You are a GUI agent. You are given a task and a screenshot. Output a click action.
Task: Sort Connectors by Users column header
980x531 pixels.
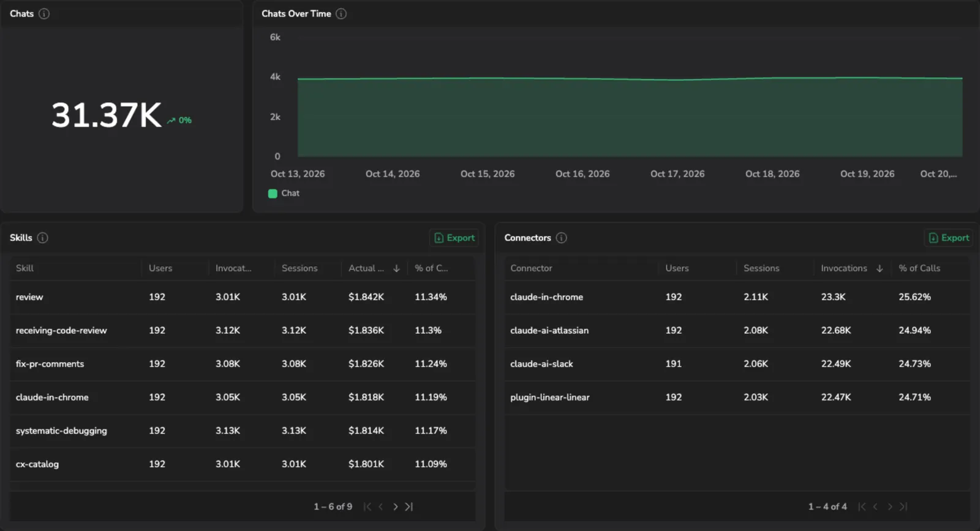677,268
